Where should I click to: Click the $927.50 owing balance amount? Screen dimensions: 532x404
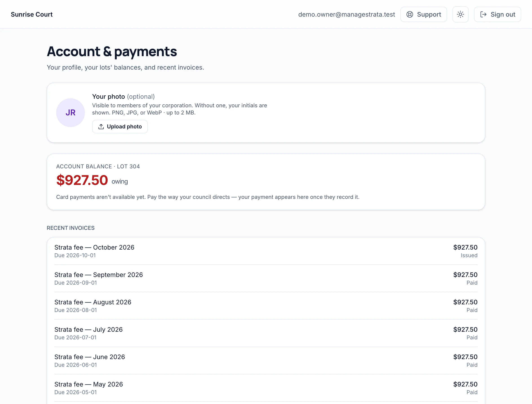82,180
